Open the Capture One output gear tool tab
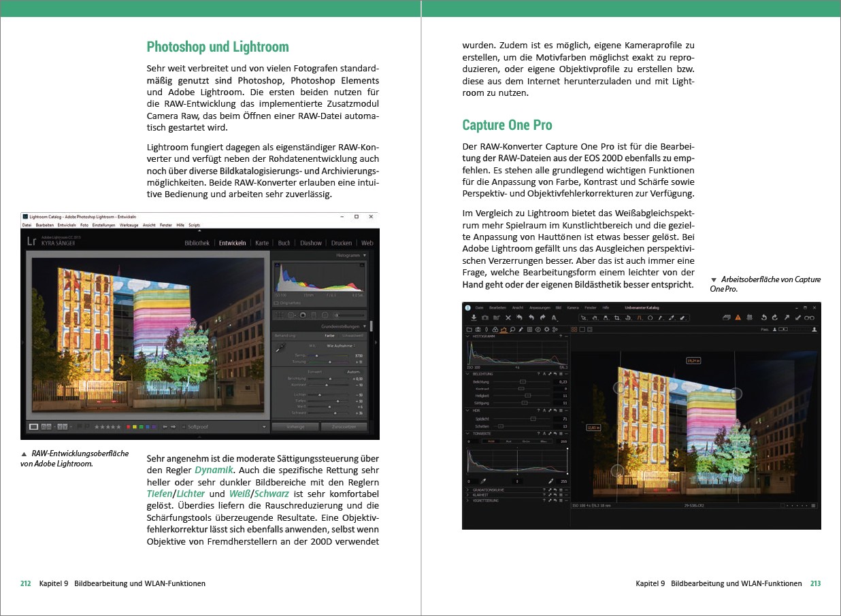Screen dimensions: 841x616 (x=546, y=330)
